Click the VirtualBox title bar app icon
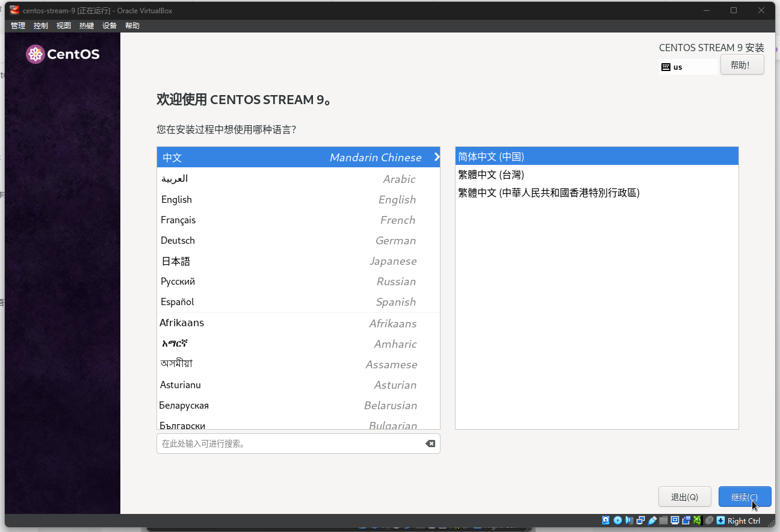 pyautogui.click(x=14, y=10)
